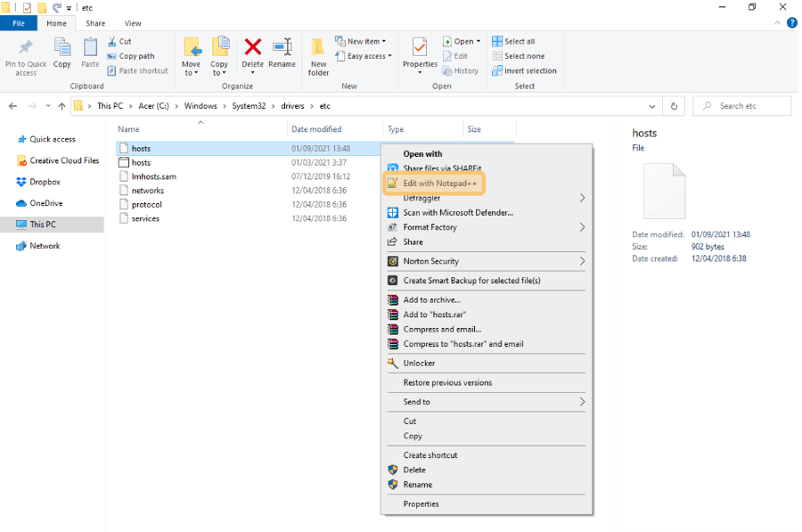The width and height of the screenshot is (802, 532).
Task: Choose Edit with Notepad++ in context menu
Action: 434,184
